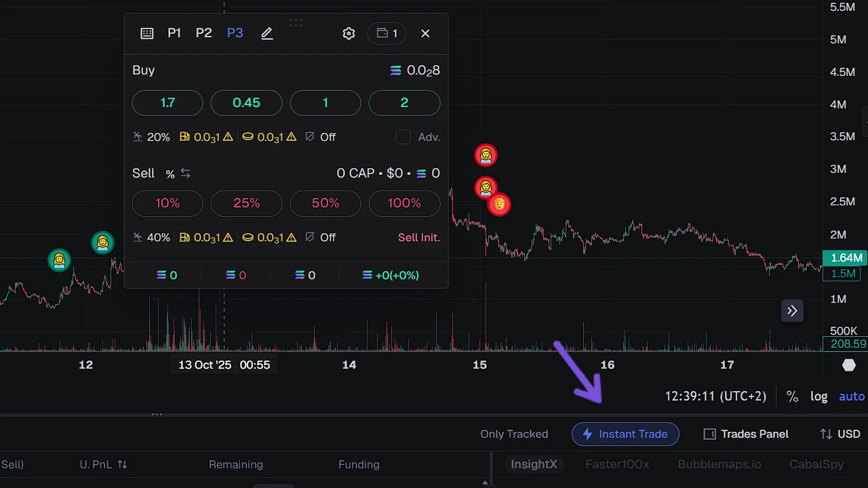868x488 pixels.
Task: Click the 100% sell button
Action: tap(404, 203)
